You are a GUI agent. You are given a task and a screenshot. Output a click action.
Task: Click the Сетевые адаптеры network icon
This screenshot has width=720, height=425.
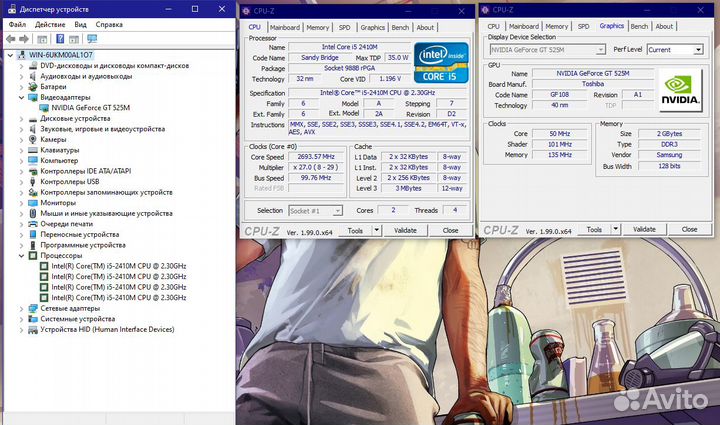point(33,308)
